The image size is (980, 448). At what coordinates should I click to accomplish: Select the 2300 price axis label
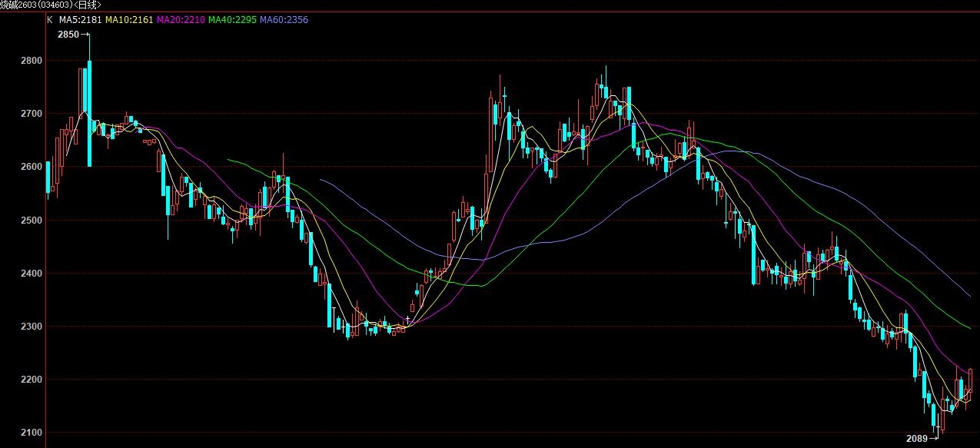(32, 327)
